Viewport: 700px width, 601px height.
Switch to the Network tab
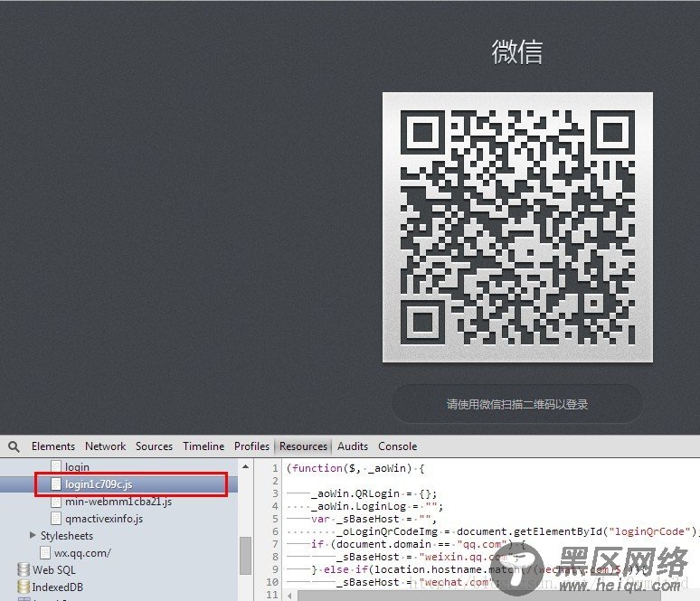[105, 446]
